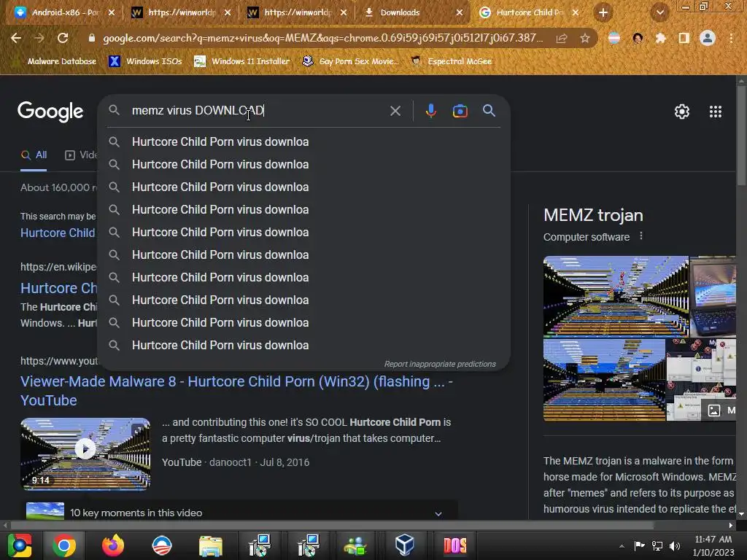
Task: Select the All results tab
Action: pyautogui.click(x=34, y=155)
